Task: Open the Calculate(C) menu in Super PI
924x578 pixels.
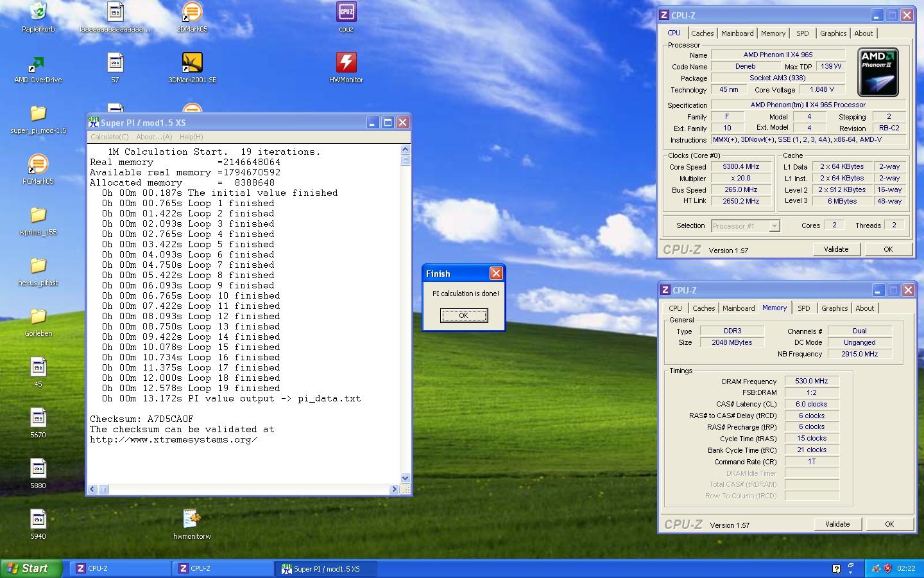Action: [109, 137]
